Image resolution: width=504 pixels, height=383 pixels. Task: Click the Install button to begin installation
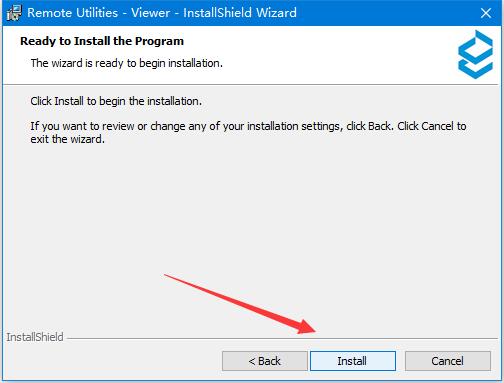[x=353, y=361]
